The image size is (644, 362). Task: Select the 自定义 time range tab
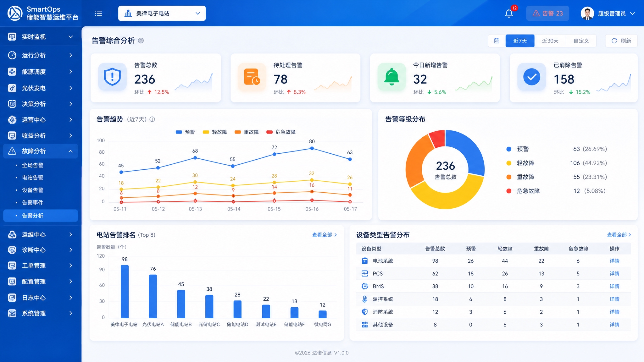tap(581, 41)
